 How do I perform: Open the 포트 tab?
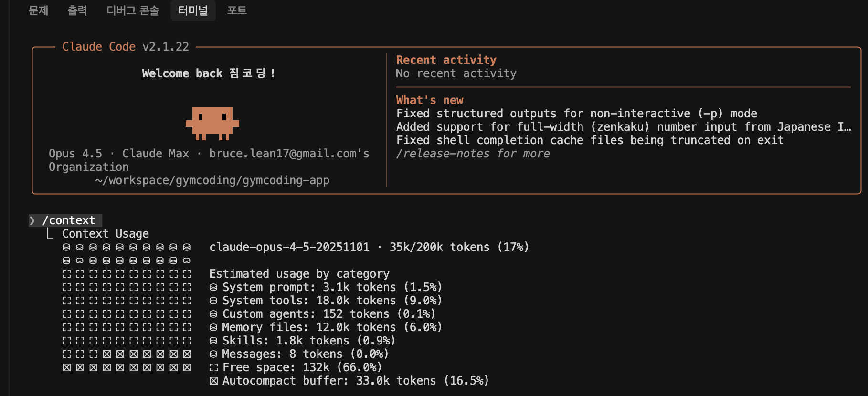click(237, 10)
